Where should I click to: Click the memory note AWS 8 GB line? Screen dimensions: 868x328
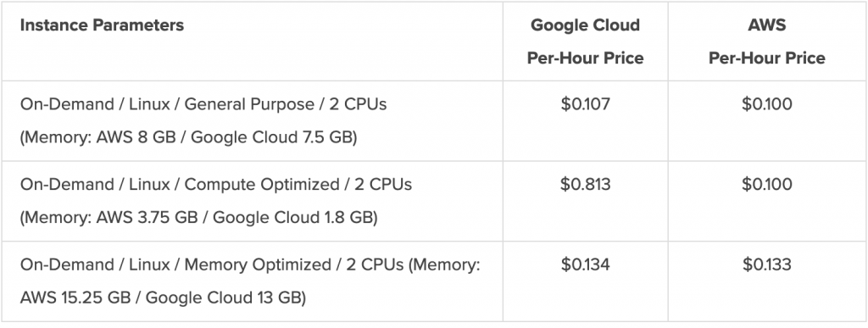click(x=188, y=137)
